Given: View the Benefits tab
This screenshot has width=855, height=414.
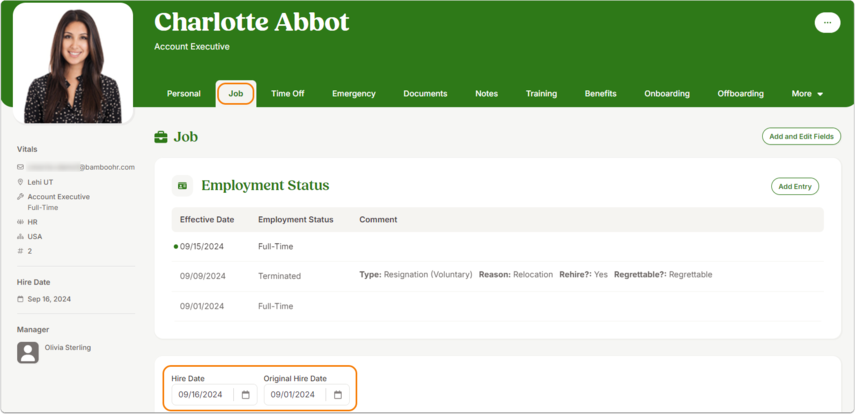Looking at the screenshot, I should [601, 94].
